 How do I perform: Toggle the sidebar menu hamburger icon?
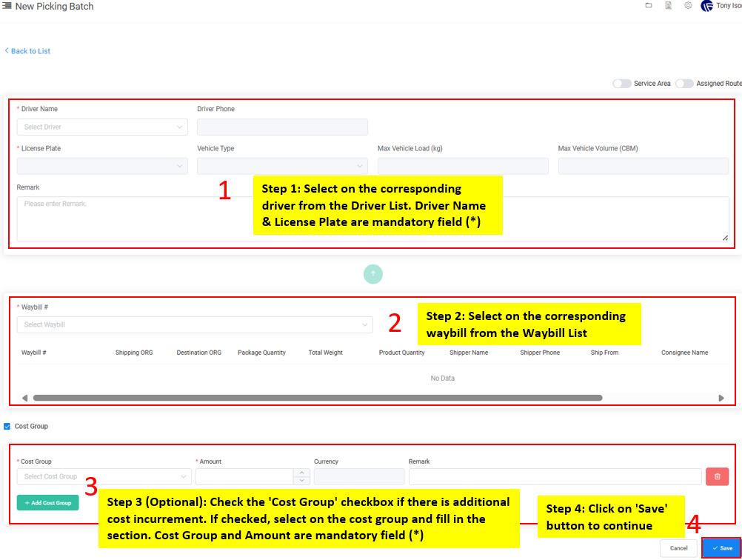pyautogui.click(x=7, y=6)
